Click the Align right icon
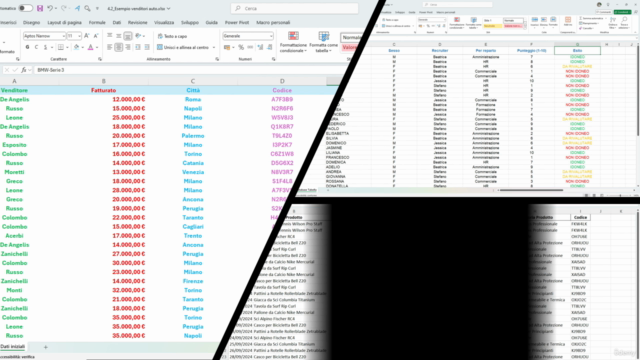The width and height of the screenshot is (640, 360). coord(128,47)
